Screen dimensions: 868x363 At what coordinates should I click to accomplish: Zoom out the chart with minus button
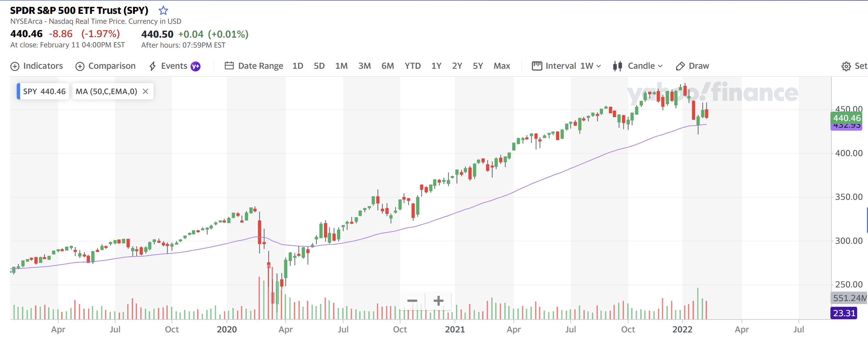coord(412,301)
